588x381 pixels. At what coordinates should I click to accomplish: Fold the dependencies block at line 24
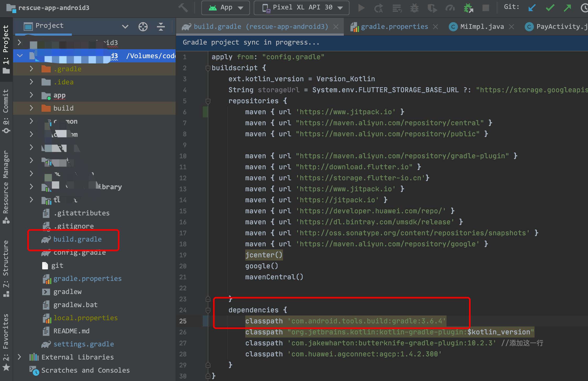click(208, 310)
